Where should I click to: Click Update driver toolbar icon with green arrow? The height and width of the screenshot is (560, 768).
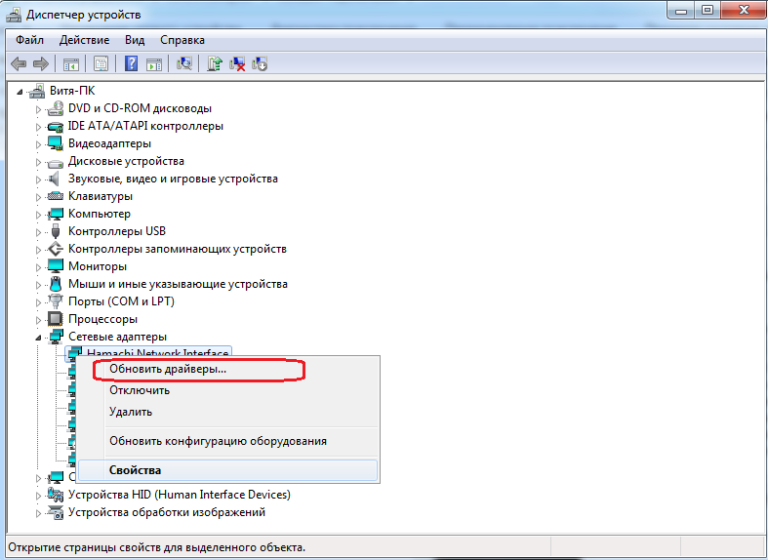[x=214, y=64]
